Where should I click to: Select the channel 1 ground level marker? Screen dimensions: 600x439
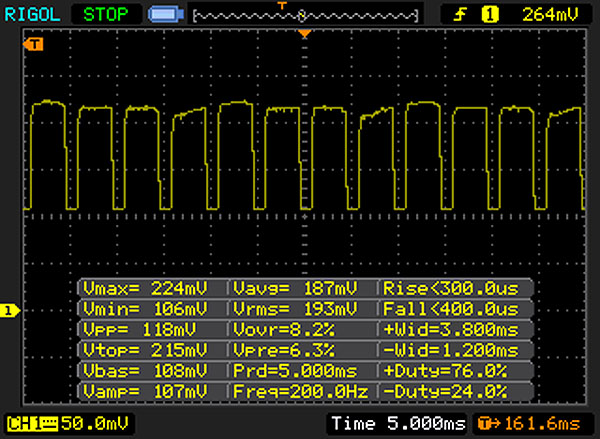tap(10, 310)
